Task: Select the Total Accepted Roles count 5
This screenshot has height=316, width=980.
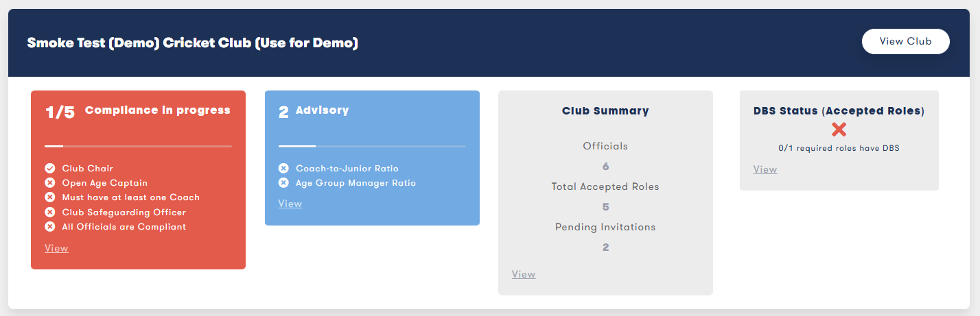Action: tap(605, 207)
